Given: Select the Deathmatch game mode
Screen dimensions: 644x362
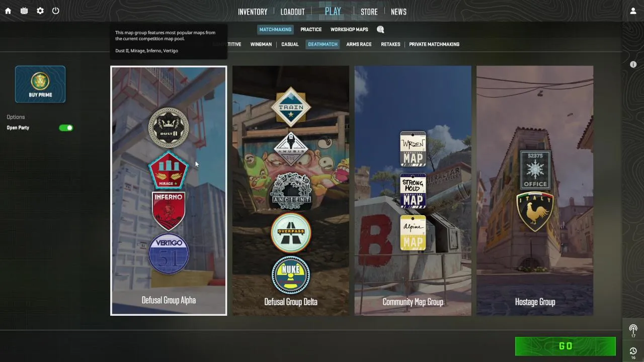Looking at the screenshot, I should tap(323, 44).
